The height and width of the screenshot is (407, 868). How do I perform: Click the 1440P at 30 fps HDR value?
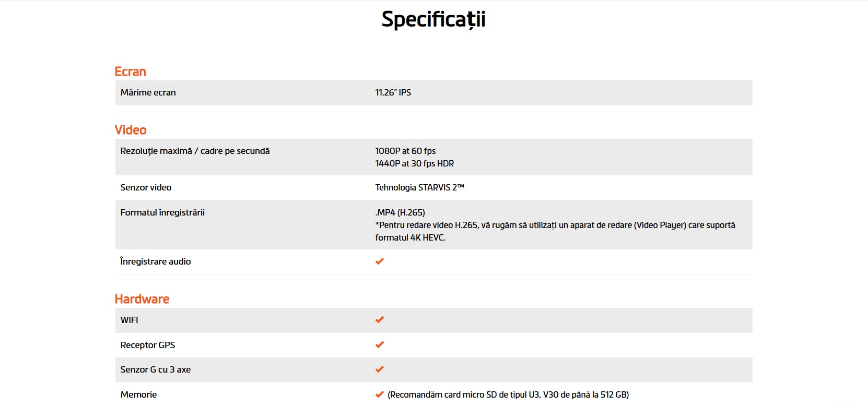[415, 163]
